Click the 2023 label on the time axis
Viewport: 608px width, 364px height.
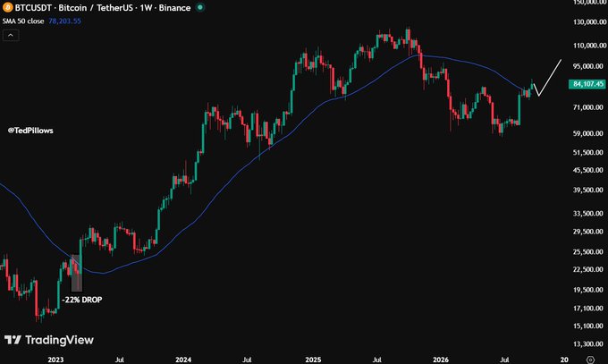click(x=55, y=360)
